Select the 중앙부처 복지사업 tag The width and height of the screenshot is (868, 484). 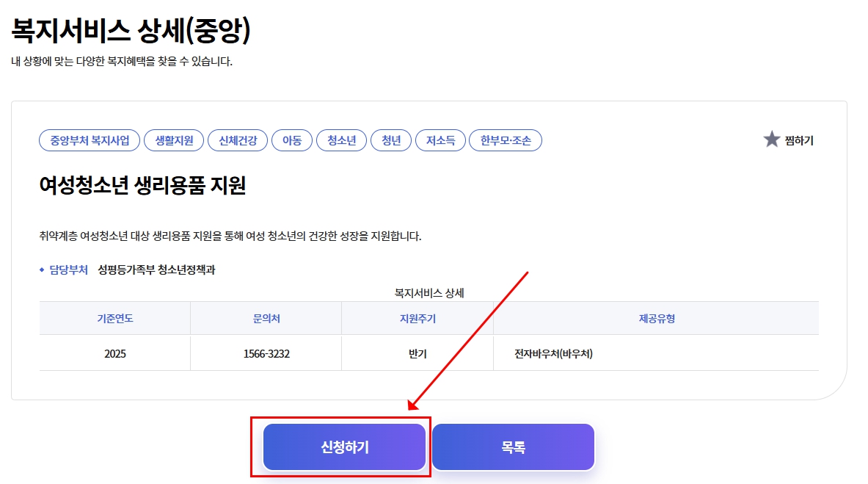pos(90,140)
